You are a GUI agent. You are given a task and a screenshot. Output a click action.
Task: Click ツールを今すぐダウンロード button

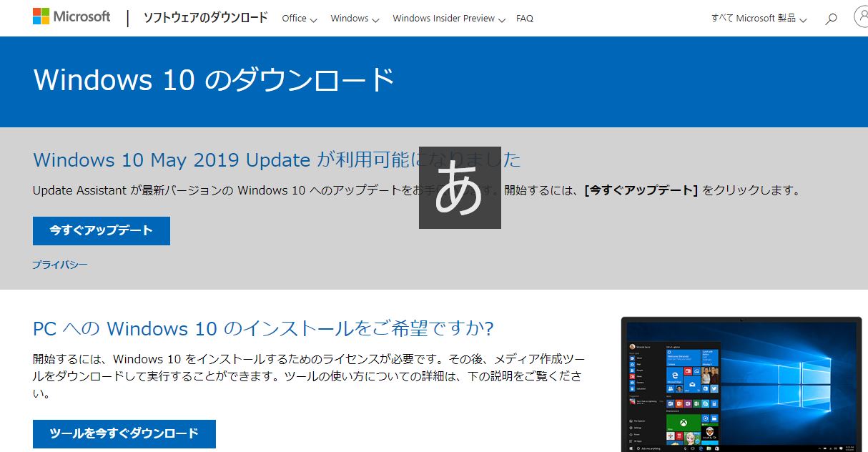coord(124,433)
